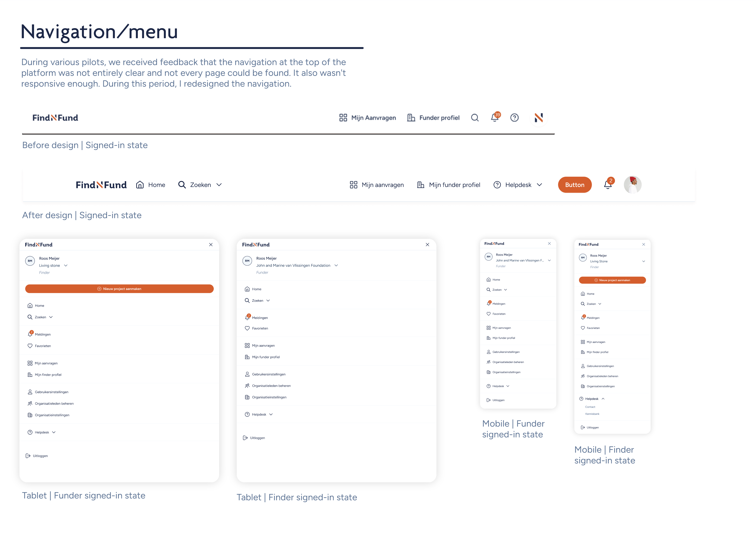Viewport: 756px width, 535px height.
Task: Collapse the Helpdesk section in the Mobile Finder menu
Action: point(603,399)
